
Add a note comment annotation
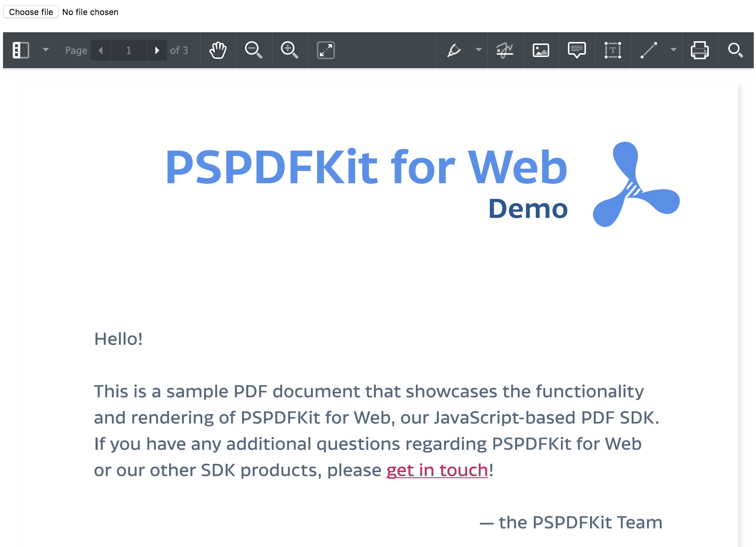(x=577, y=50)
